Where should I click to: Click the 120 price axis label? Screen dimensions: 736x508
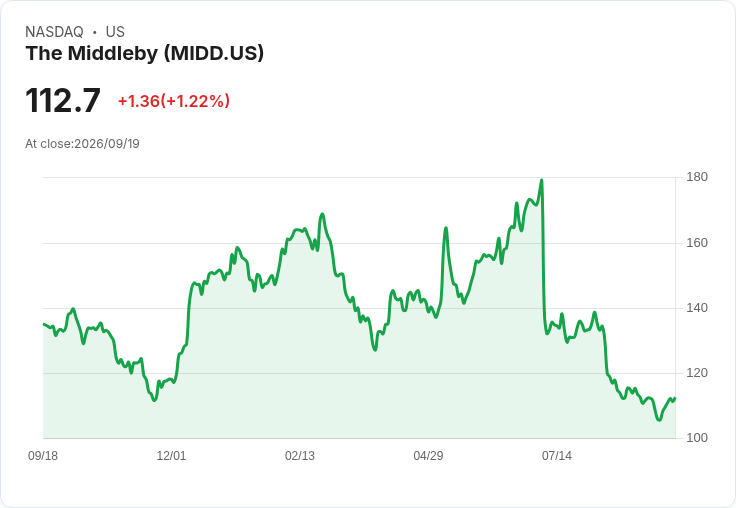click(697, 373)
